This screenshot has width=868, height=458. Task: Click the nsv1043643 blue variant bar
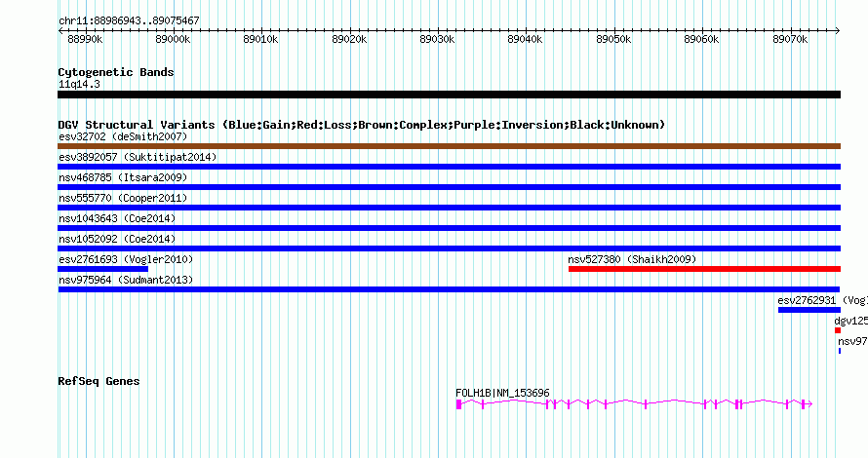[449, 228]
